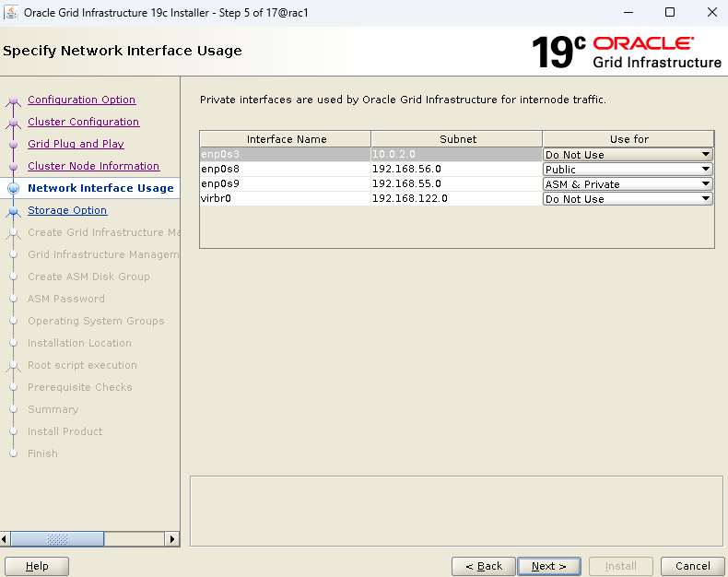The image size is (728, 577).
Task: Click the Storage Option step bullet icon
Action: 14,211
